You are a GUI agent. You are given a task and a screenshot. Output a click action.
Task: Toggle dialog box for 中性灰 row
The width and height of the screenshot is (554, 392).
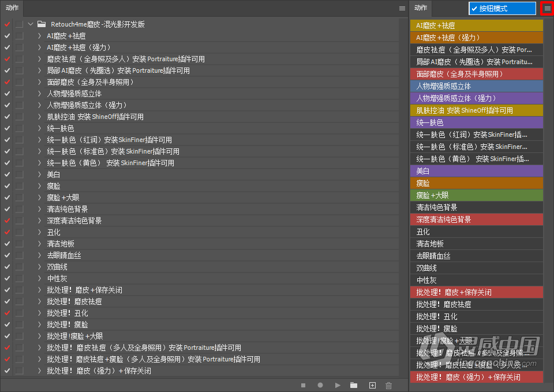point(20,278)
